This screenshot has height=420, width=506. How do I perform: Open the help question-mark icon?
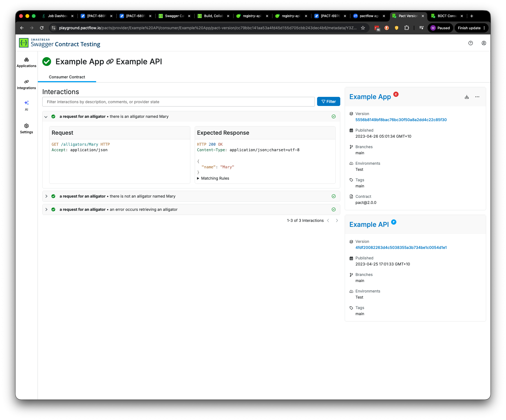point(471,43)
